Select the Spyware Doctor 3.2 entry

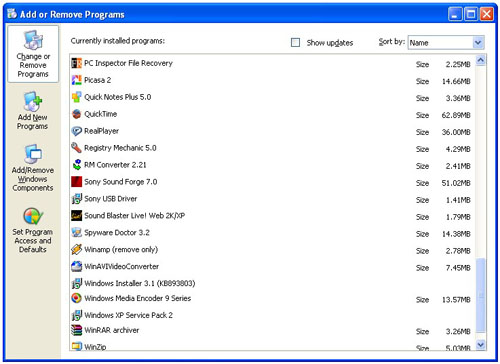[272, 233]
